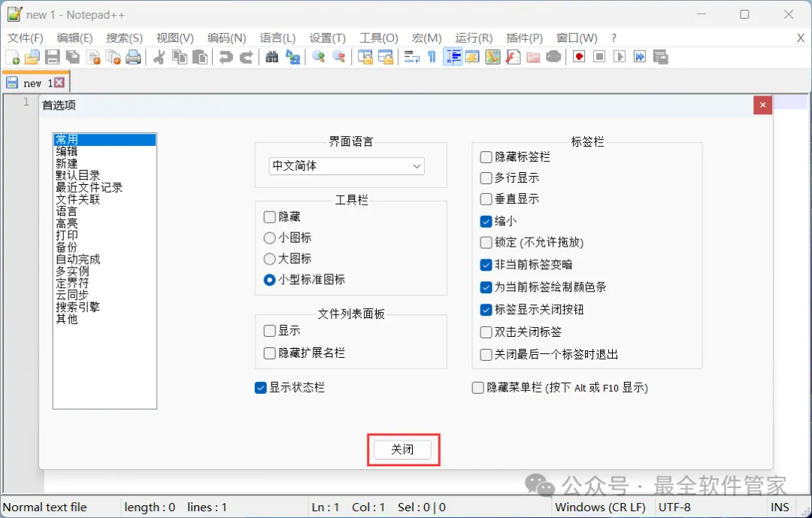Toggle synchronized horizontal scrolling icon
812x518 pixels.
tap(385, 57)
